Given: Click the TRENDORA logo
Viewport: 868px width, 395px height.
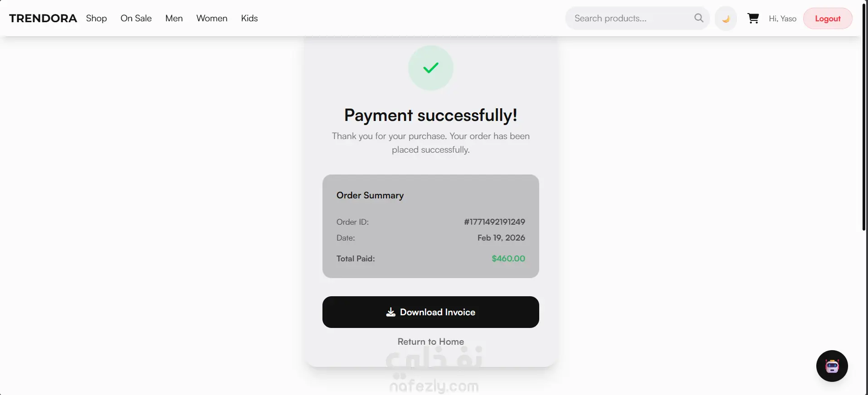Looking at the screenshot, I should click(x=43, y=19).
